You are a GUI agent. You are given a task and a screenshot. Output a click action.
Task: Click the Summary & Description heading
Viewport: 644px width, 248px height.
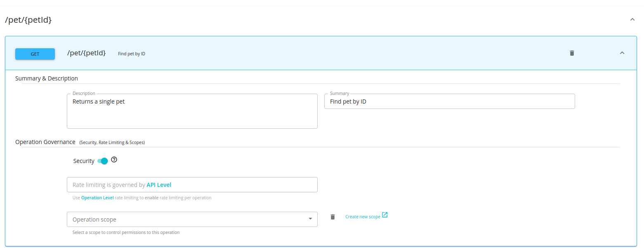47,78
